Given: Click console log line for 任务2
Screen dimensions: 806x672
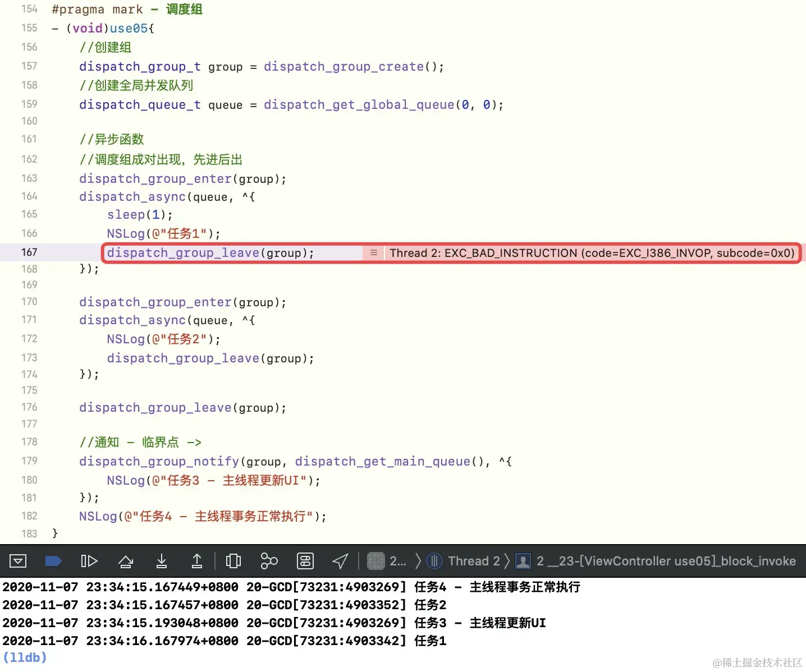Looking at the screenshot, I should (x=225, y=605).
